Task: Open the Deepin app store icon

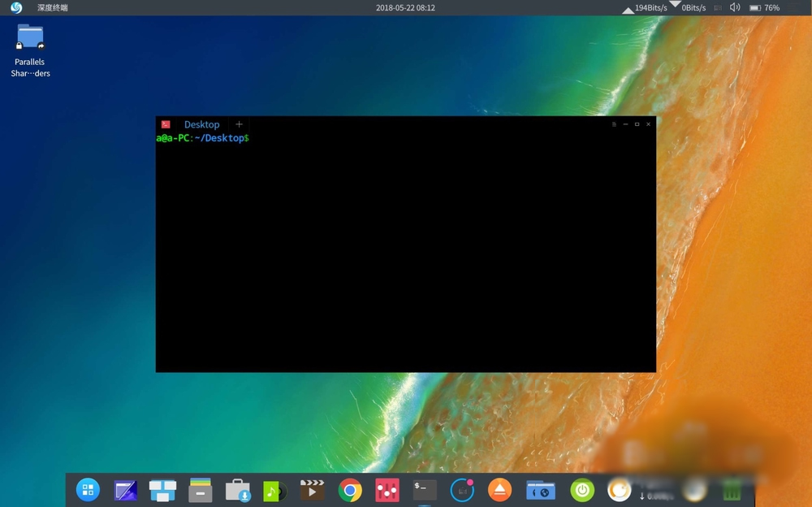Action: point(238,490)
